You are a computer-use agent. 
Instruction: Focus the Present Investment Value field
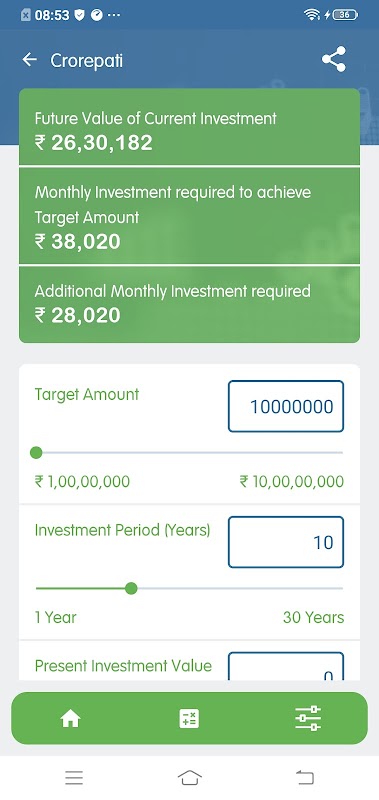(286, 666)
